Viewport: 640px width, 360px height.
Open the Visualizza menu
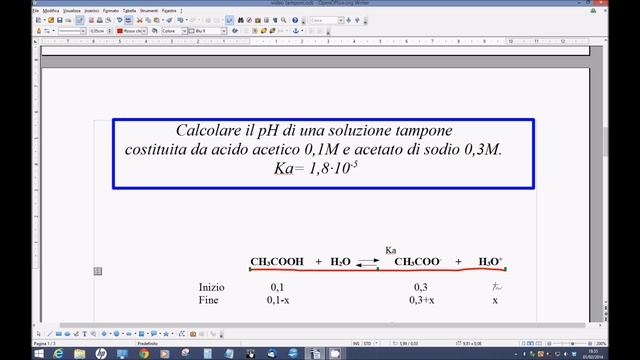pyautogui.click(x=72, y=11)
